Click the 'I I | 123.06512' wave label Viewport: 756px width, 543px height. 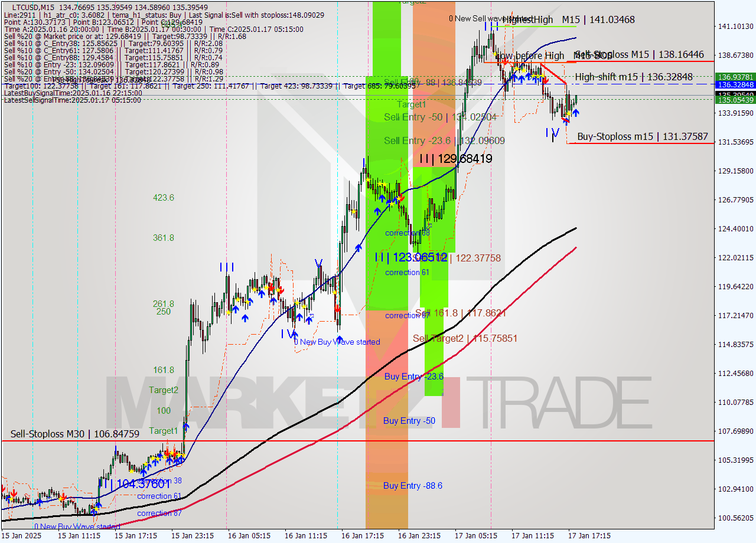tap(410, 257)
